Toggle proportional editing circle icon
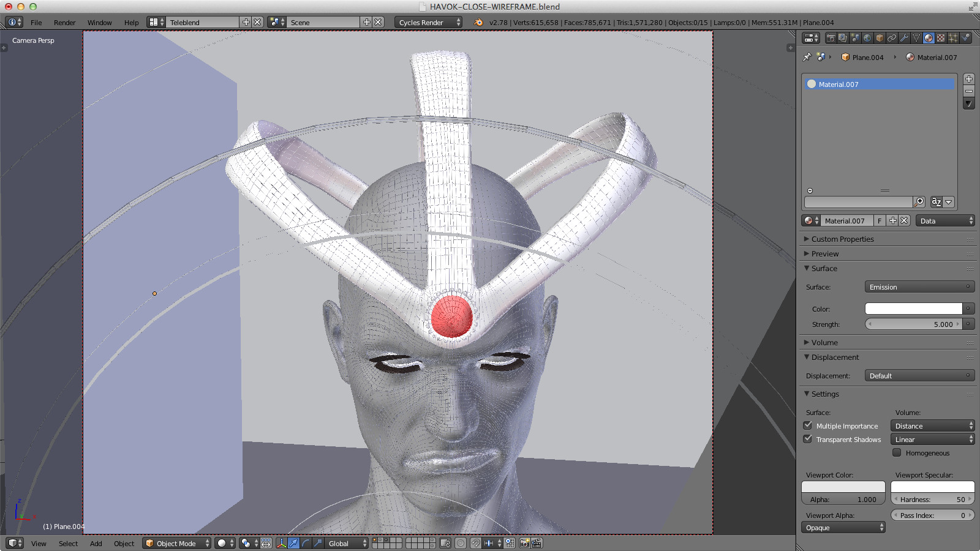980x551 pixels. coord(461,543)
